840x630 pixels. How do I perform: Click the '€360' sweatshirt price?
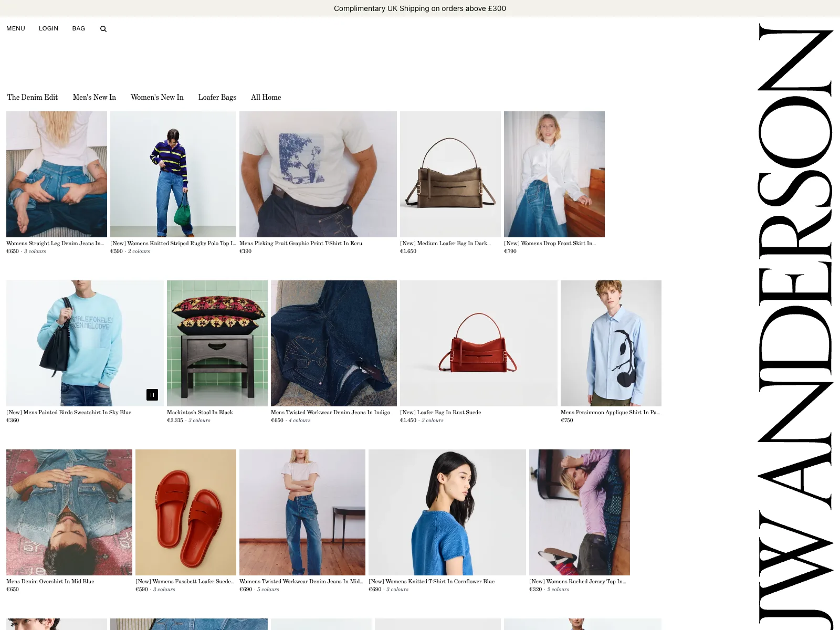(13, 420)
